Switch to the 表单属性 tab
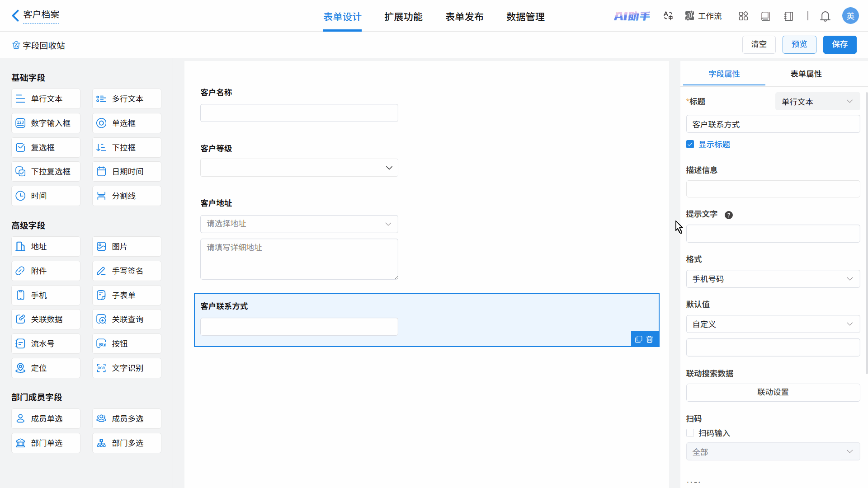Image resolution: width=868 pixels, height=488 pixels. click(x=806, y=74)
